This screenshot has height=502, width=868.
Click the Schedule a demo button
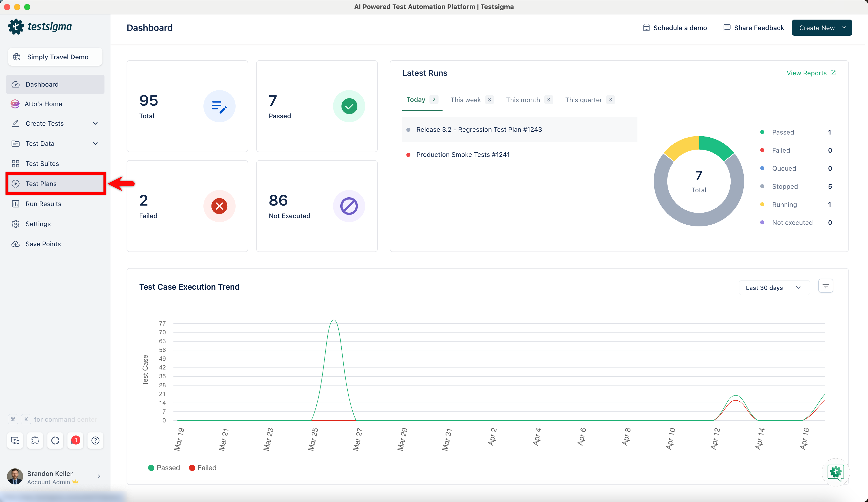click(675, 28)
